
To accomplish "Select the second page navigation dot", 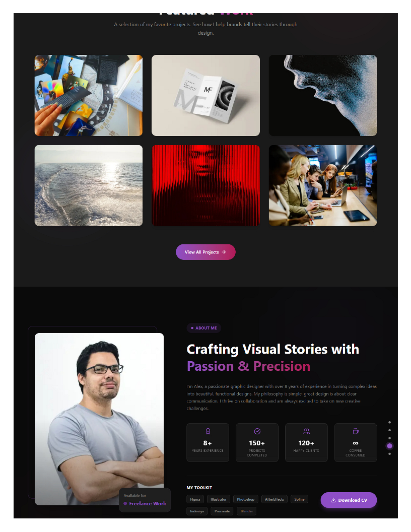I will [x=390, y=430].
